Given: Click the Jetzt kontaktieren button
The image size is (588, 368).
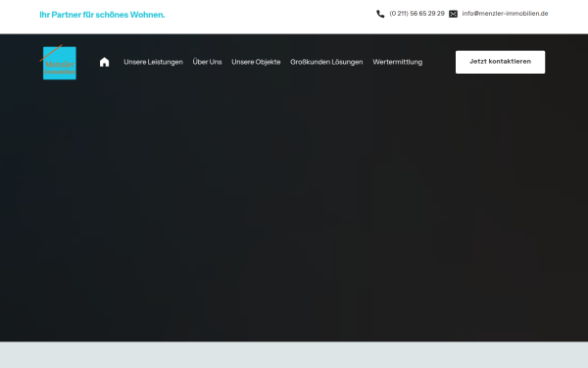Looking at the screenshot, I should [500, 62].
